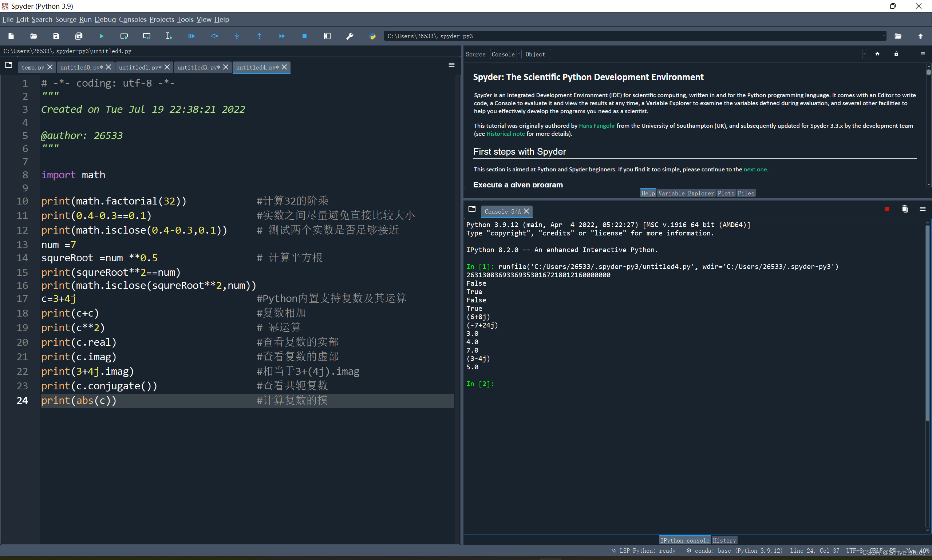Image resolution: width=932 pixels, height=560 pixels.
Task: Open the Source Console dropdown
Action: pos(505,54)
